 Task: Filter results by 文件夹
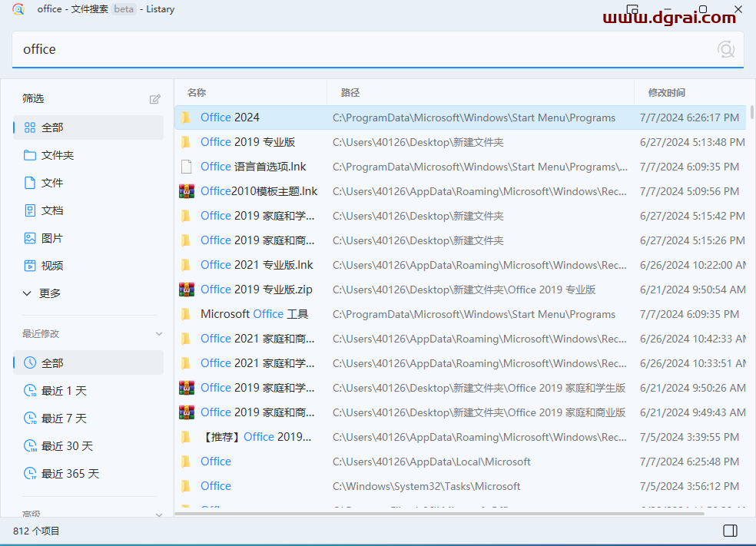pyautogui.click(x=88, y=155)
